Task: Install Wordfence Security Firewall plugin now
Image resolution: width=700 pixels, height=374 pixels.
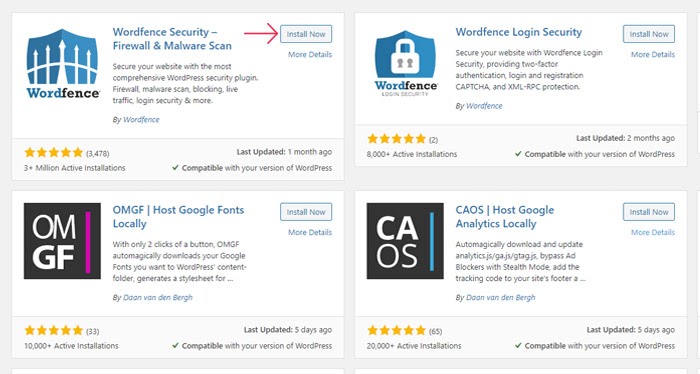Action: [306, 34]
